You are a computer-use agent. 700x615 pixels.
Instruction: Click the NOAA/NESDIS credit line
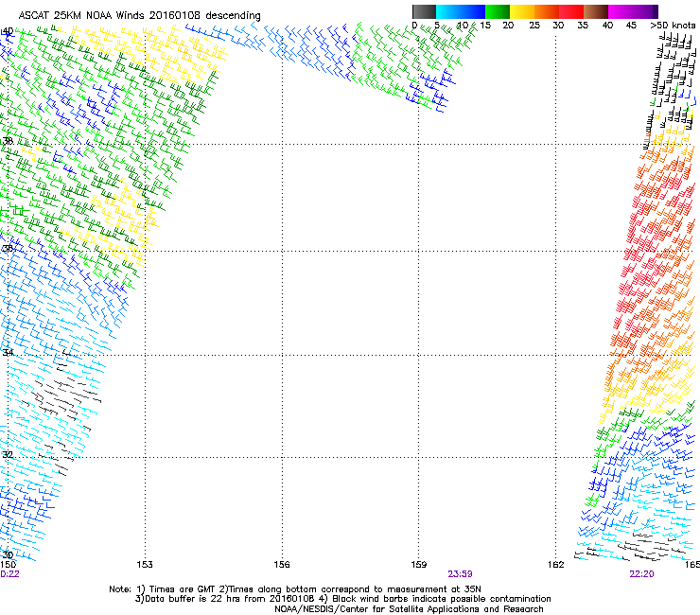[x=409, y=609]
